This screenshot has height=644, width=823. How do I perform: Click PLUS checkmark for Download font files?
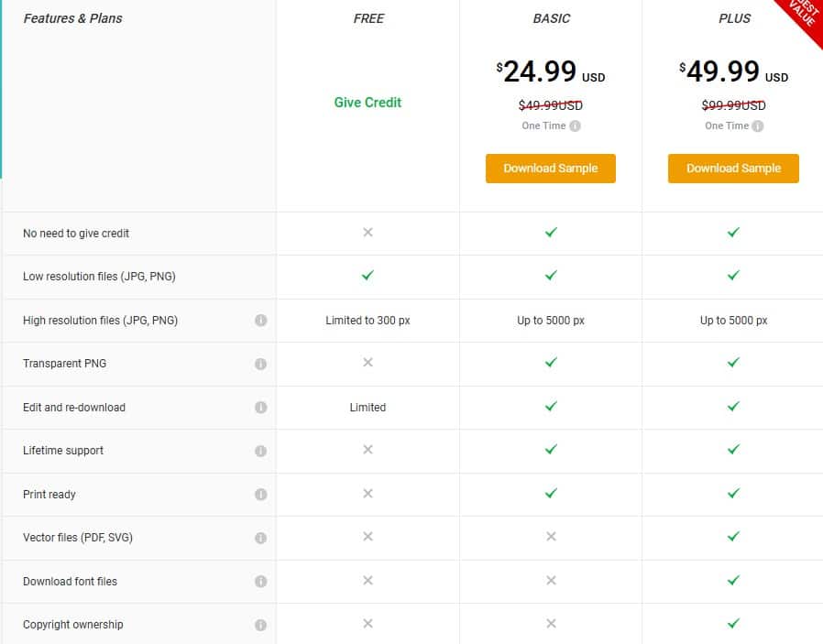[733, 580]
